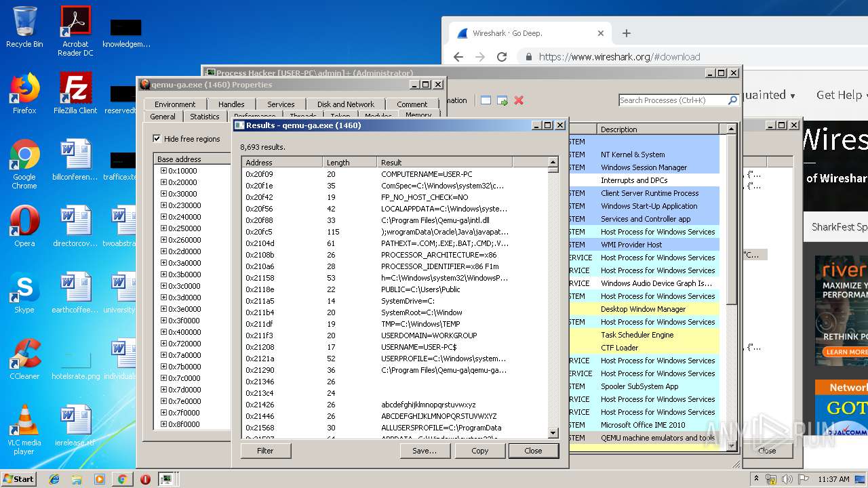Expand memory region 0x230000

[x=163, y=205]
